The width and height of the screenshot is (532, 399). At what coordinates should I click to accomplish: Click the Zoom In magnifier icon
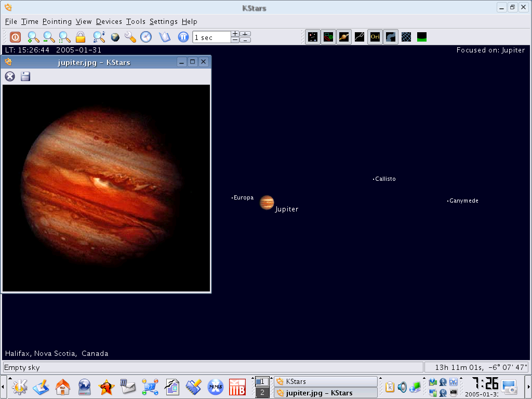tap(33, 37)
